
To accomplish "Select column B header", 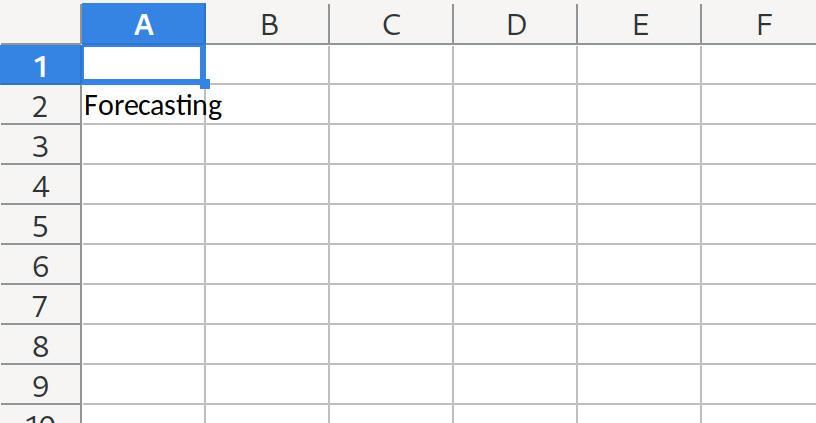I will 267,25.
